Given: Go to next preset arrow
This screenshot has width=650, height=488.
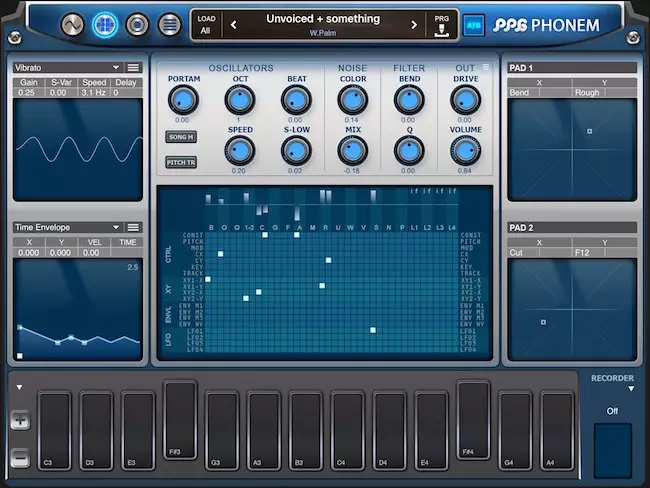Looking at the screenshot, I should coord(414,25).
